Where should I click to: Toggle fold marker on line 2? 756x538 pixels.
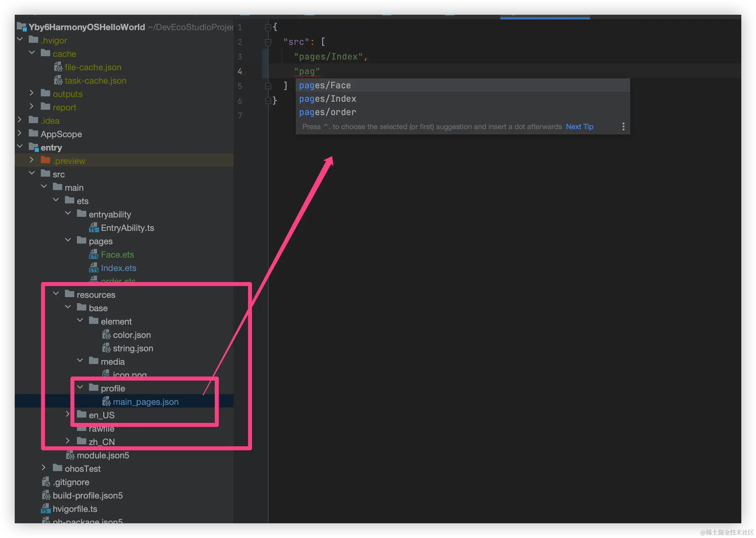(268, 42)
